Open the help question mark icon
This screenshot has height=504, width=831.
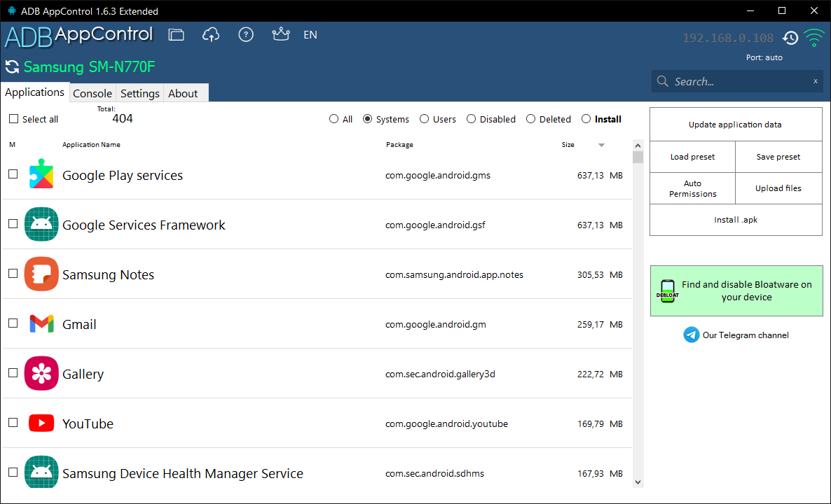[x=246, y=34]
